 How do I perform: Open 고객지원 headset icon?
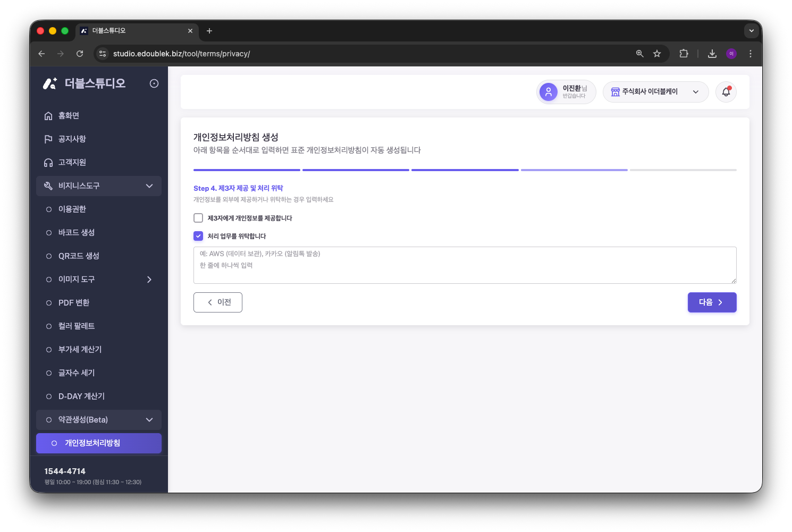(48, 163)
